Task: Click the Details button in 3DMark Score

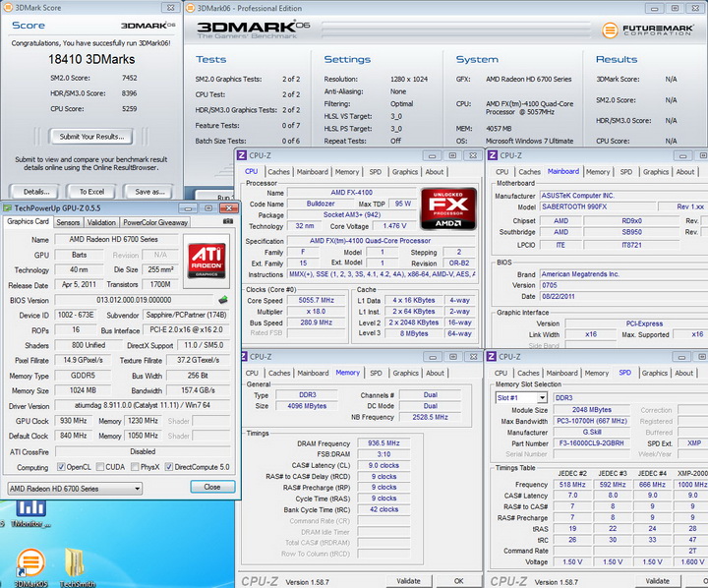Action: tap(36, 192)
